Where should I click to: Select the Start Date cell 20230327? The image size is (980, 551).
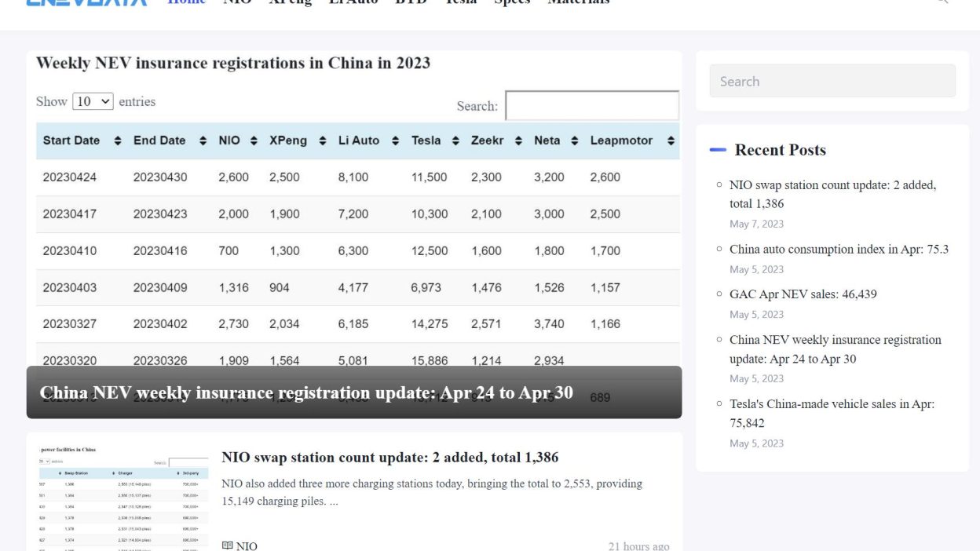pyautogui.click(x=70, y=323)
